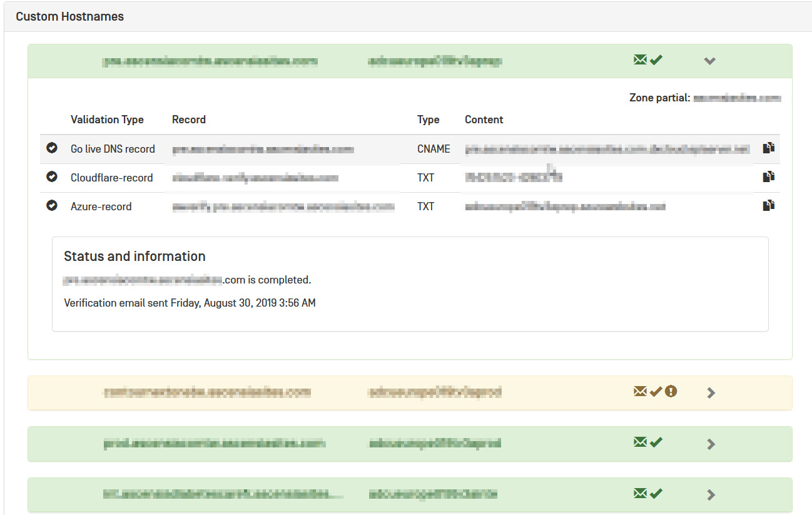Expand the last hostname row chevron

711,494
